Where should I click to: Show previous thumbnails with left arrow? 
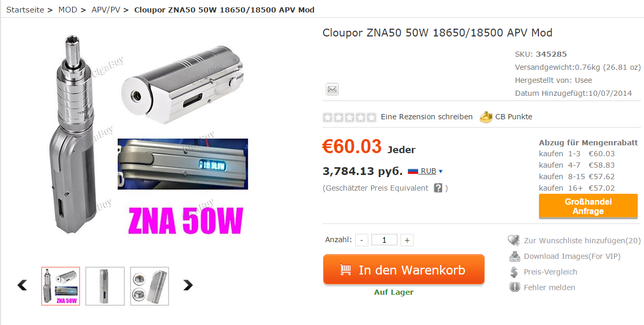22,285
